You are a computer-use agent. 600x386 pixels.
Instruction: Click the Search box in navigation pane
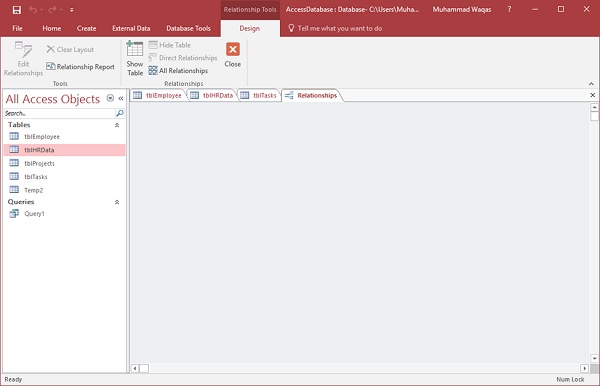coord(60,113)
